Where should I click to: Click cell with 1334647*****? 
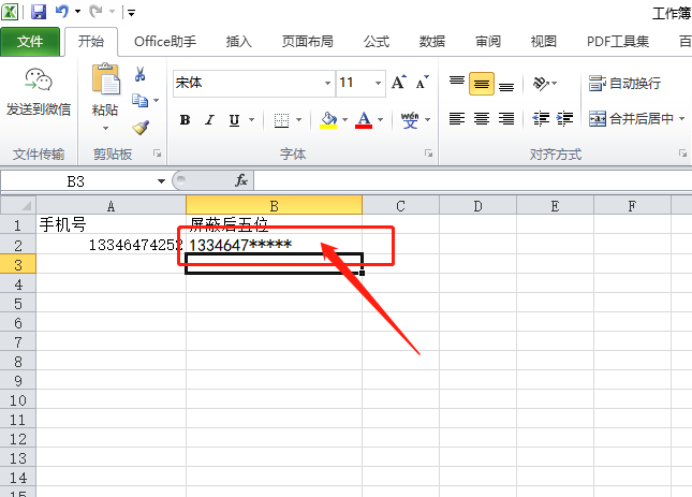[x=274, y=245]
